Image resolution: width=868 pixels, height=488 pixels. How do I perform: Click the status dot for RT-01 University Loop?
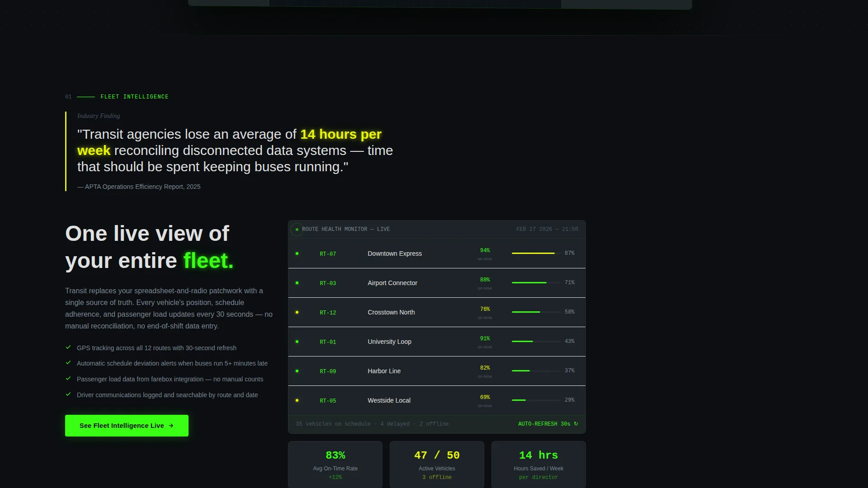[x=297, y=342]
